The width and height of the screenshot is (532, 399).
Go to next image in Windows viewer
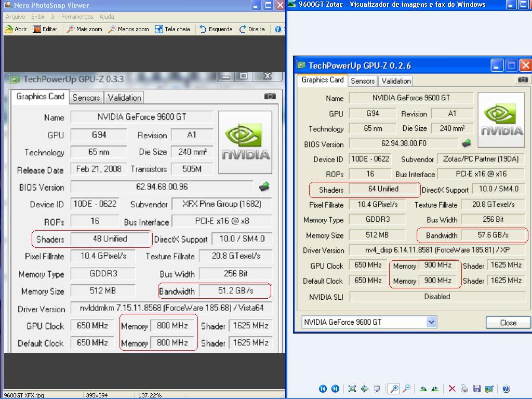coord(335,389)
